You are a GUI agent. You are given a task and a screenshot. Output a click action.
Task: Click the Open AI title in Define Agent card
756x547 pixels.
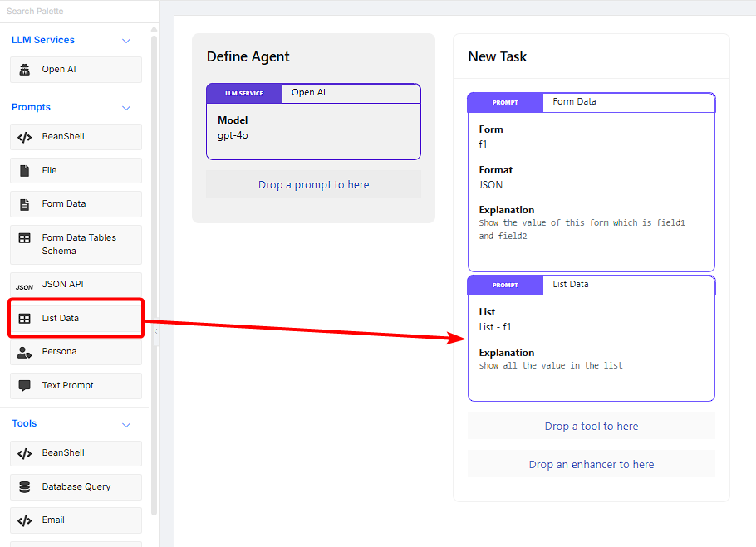tap(308, 92)
